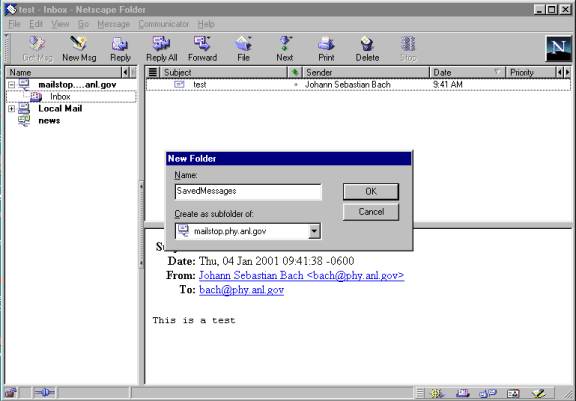Viewport: 576px width, 401px height.
Task: Open the File menu
Action: pos(14,24)
